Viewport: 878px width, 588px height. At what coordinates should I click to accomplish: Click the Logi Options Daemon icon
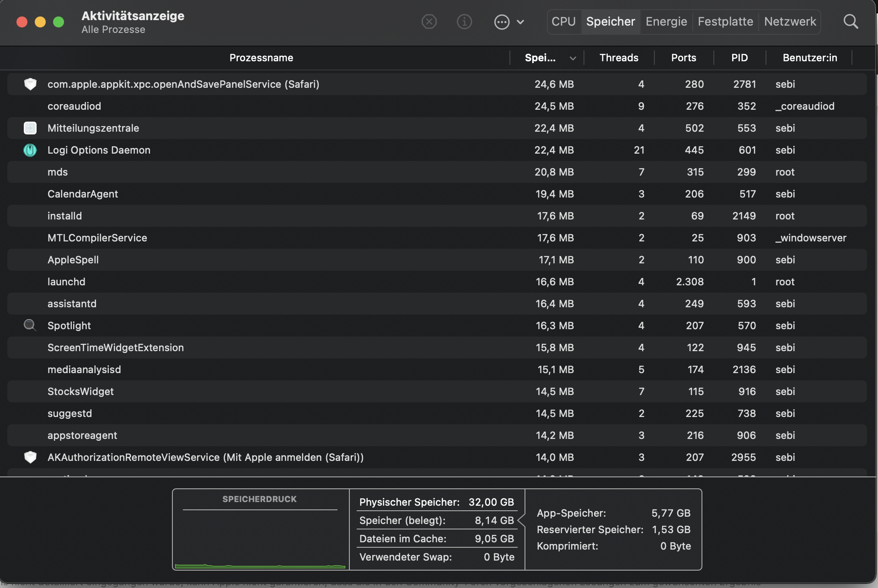click(x=30, y=150)
